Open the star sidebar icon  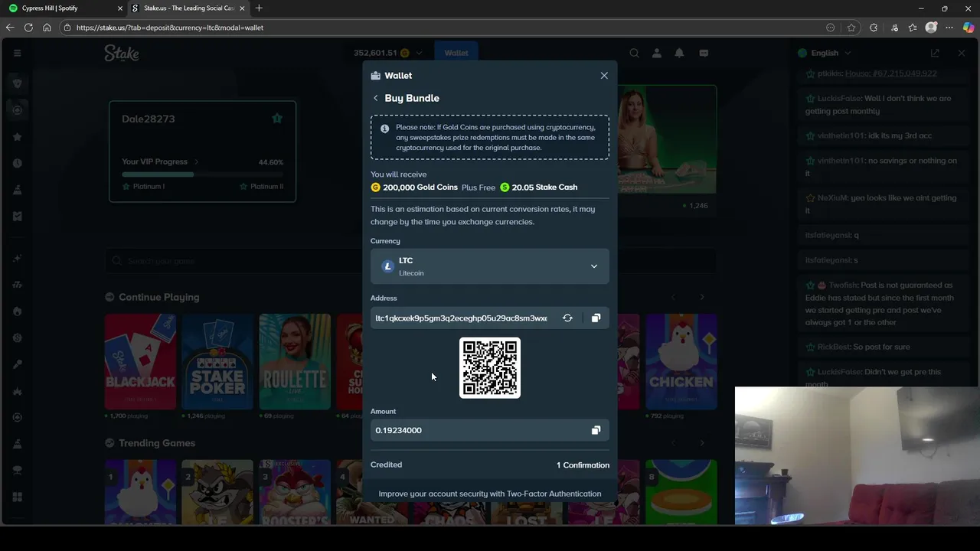[17, 136]
